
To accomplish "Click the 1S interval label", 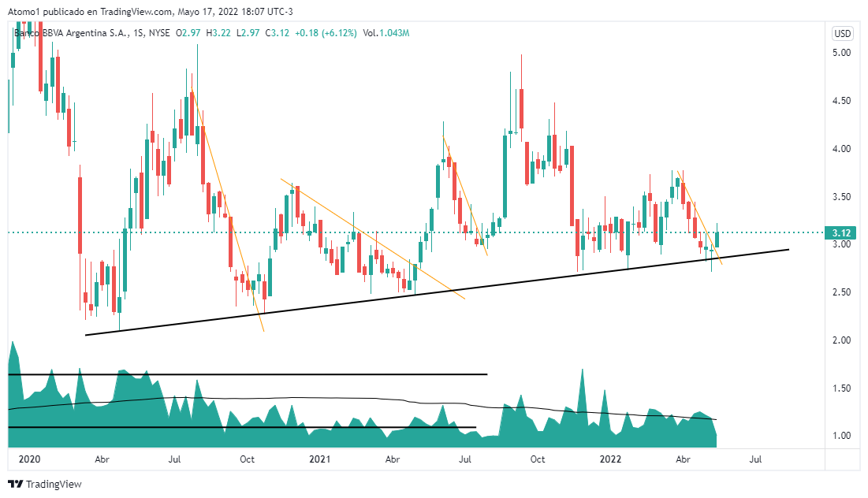I will pyautogui.click(x=139, y=33).
